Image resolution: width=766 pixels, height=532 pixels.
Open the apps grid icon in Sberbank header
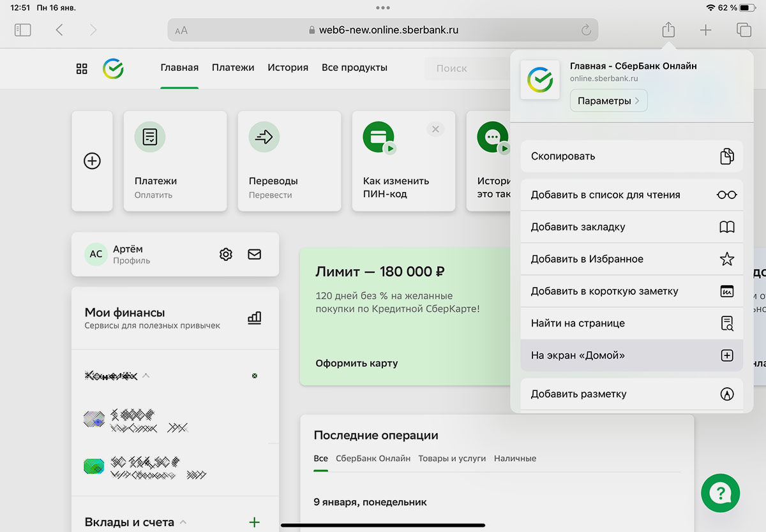[x=82, y=68]
